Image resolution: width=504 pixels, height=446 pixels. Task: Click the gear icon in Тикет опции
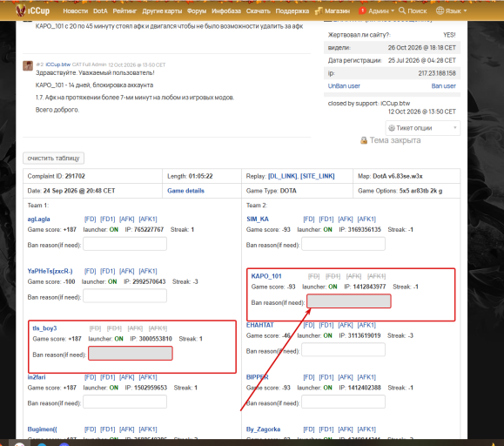click(392, 128)
